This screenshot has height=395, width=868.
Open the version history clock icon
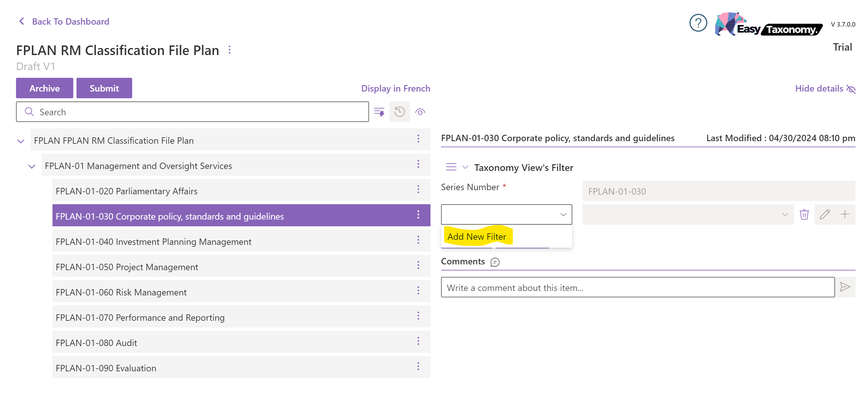point(399,112)
